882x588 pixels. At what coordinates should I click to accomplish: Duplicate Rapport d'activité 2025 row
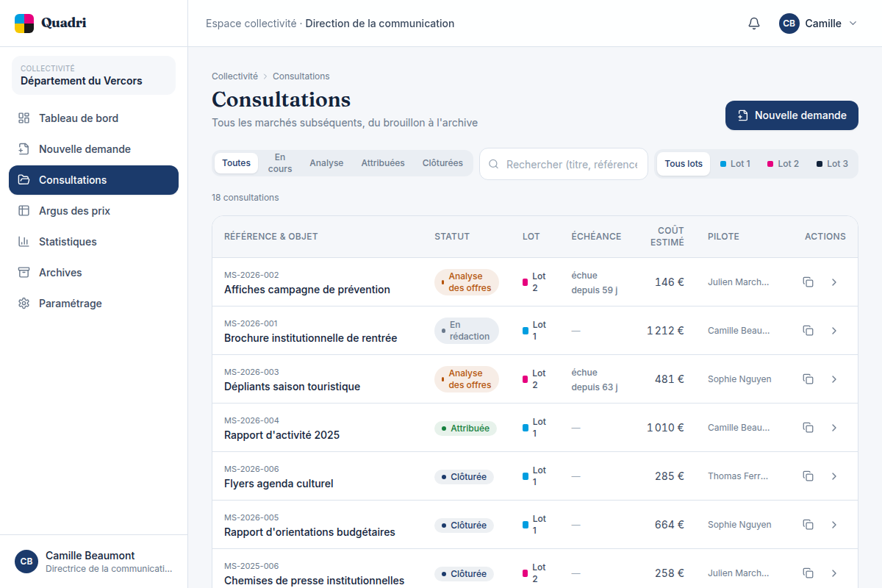pos(808,428)
